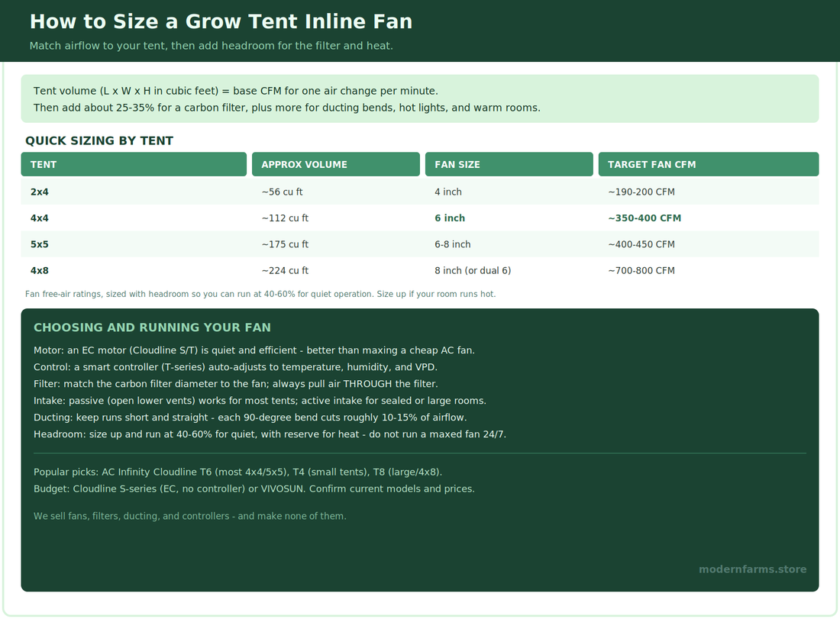The height and width of the screenshot is (619, 840).
Task: Select the 4x4 tent row label
Action: click(x=40, y=218)
